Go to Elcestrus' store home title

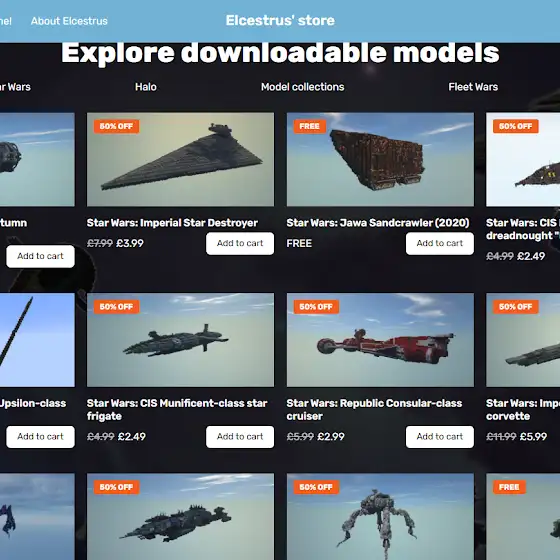pos(280,20)
